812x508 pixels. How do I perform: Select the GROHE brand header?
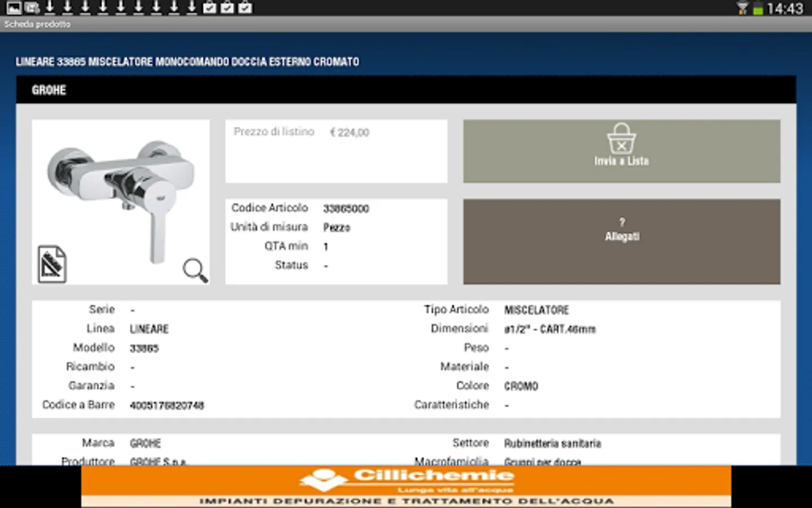coord(49,90)
